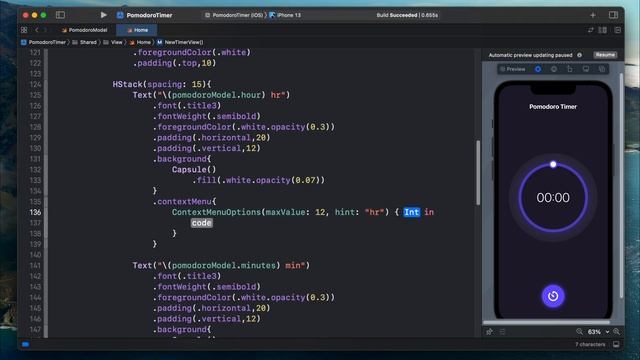Toggle the right inspector panel
This screenshot has width=640, height=360.
613,15
